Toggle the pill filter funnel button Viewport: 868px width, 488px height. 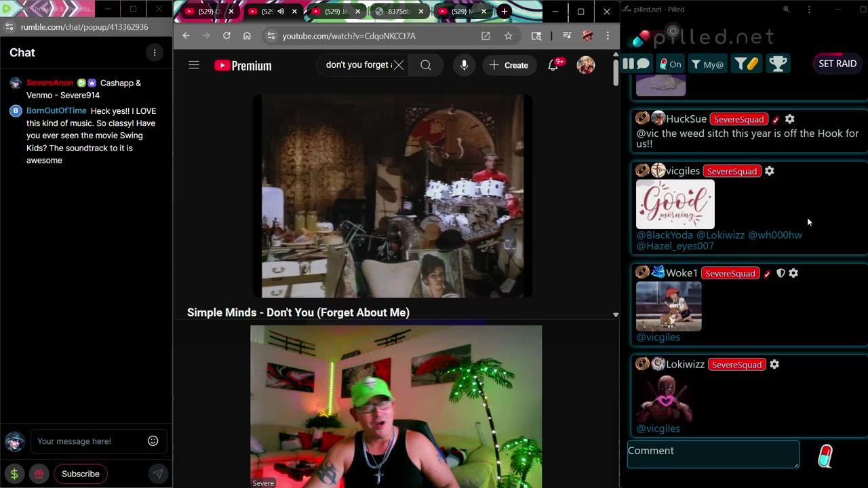pos(746,64)
